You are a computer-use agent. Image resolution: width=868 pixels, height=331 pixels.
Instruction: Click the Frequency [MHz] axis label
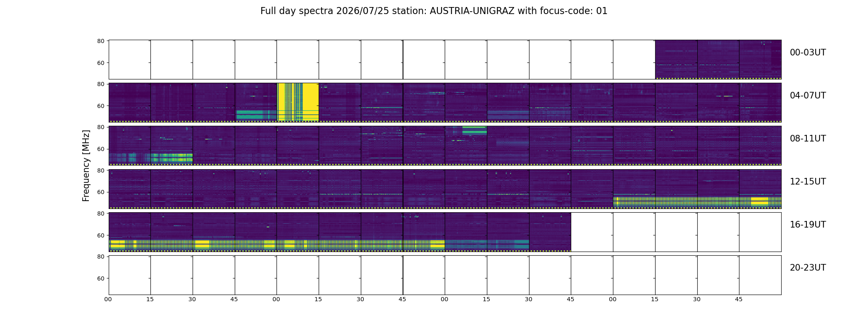coord(86,165)
